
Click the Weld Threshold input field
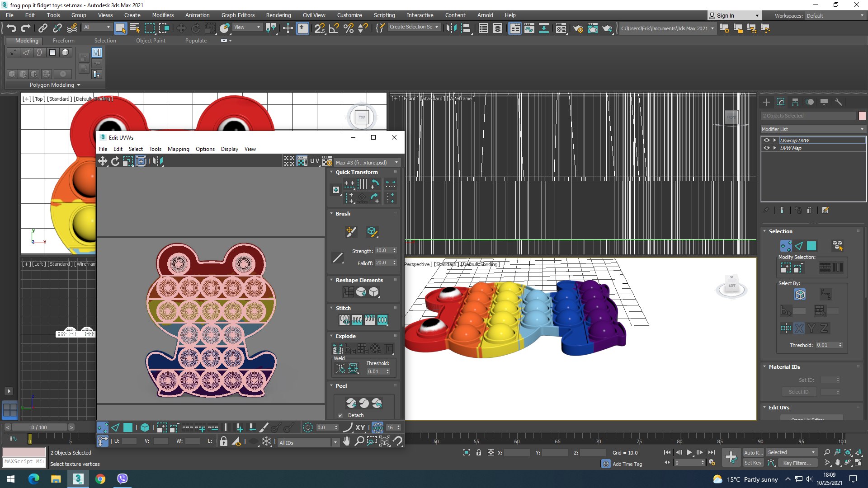click(375, 371)
